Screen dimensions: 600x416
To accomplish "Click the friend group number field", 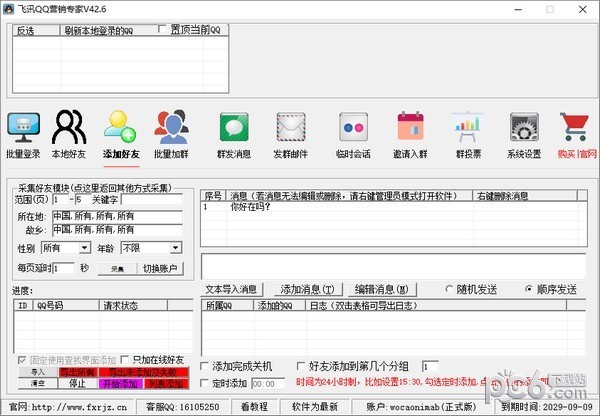I will pyautogui.click(x=430, y=367).
